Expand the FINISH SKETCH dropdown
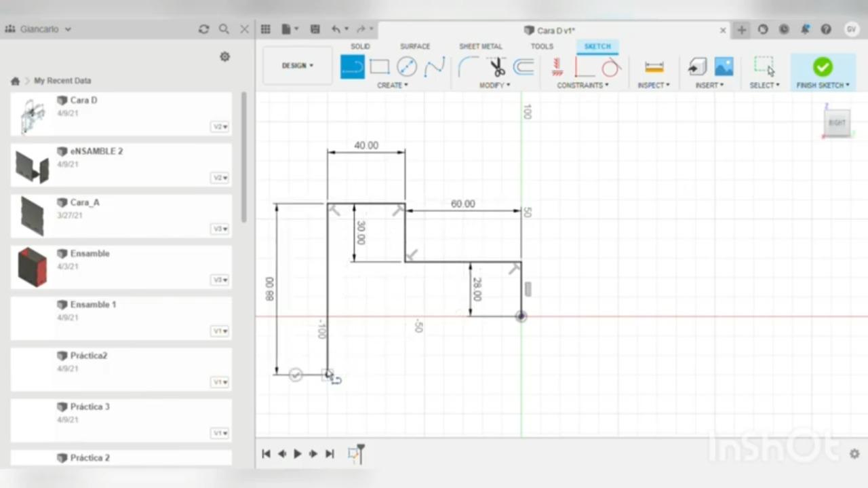Viewport: 868px width, 488px height. [x=823, y=86]
